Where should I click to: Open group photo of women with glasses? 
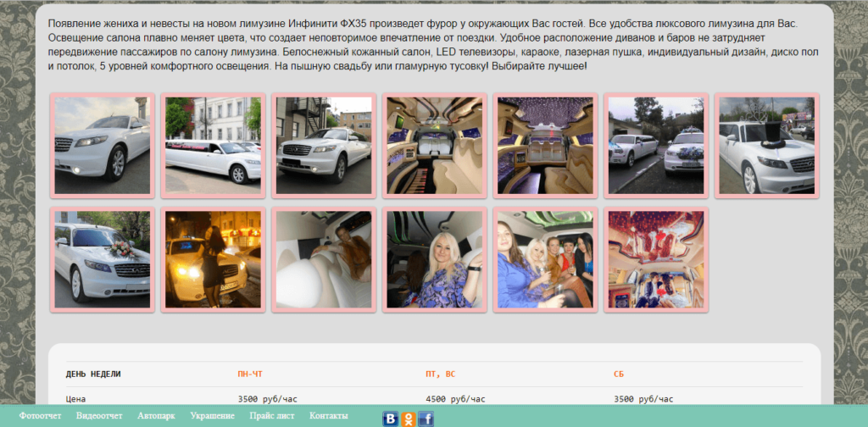pos(545,259)
